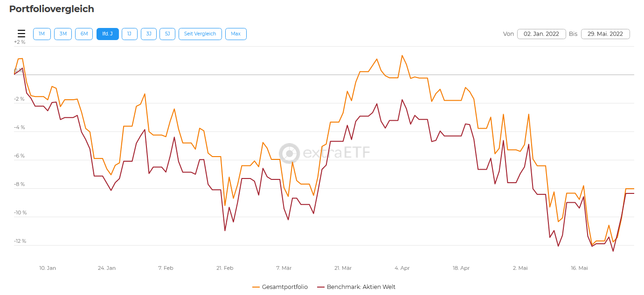Select the 3J time range

(x=148, y=34)
